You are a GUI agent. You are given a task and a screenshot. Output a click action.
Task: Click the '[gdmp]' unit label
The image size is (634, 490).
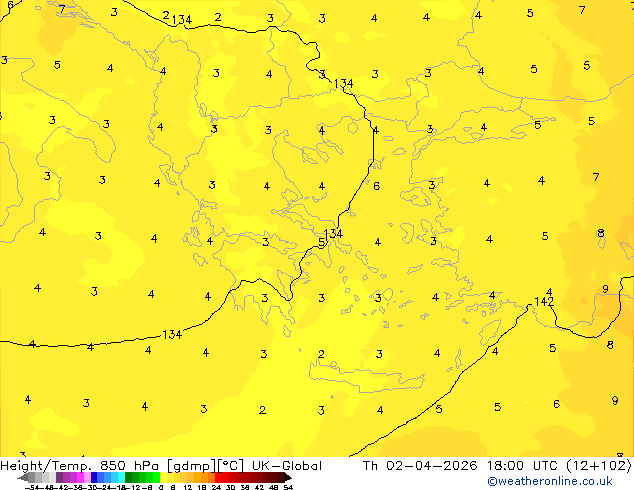[x=191, y=466]
